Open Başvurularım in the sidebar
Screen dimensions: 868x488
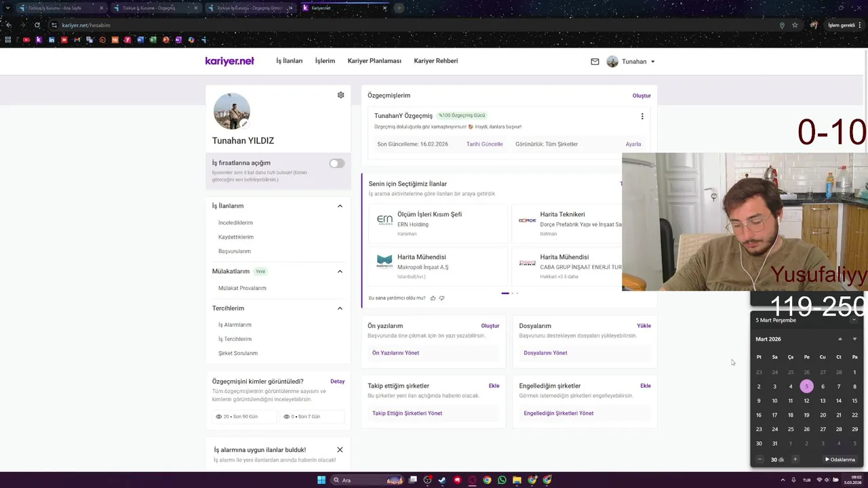click(x=235, y=251)
